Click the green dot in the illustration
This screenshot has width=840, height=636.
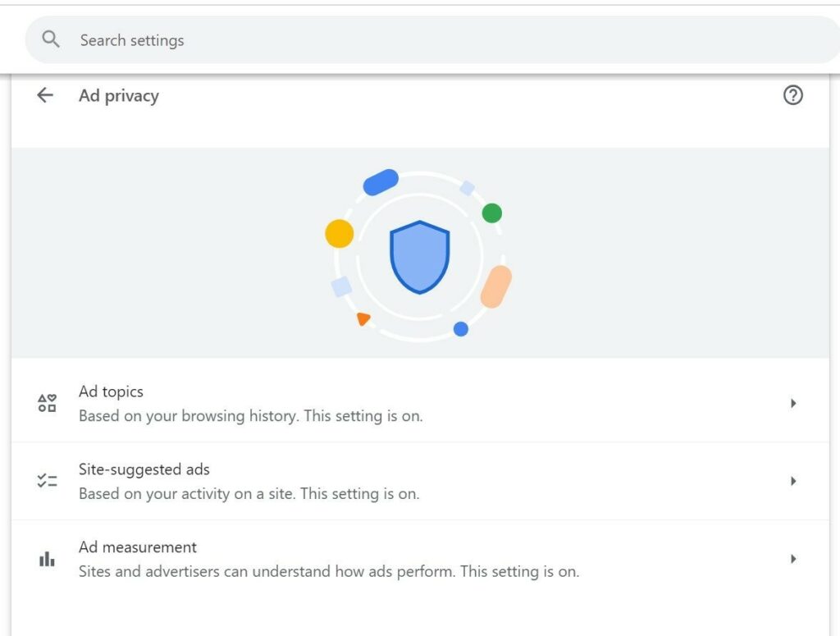[491, 213]
